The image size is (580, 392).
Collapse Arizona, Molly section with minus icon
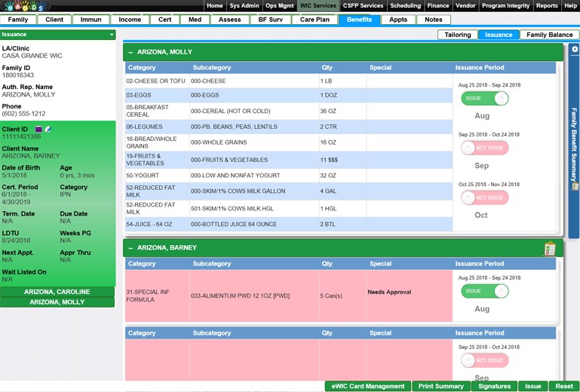click(x=130, y=52)
